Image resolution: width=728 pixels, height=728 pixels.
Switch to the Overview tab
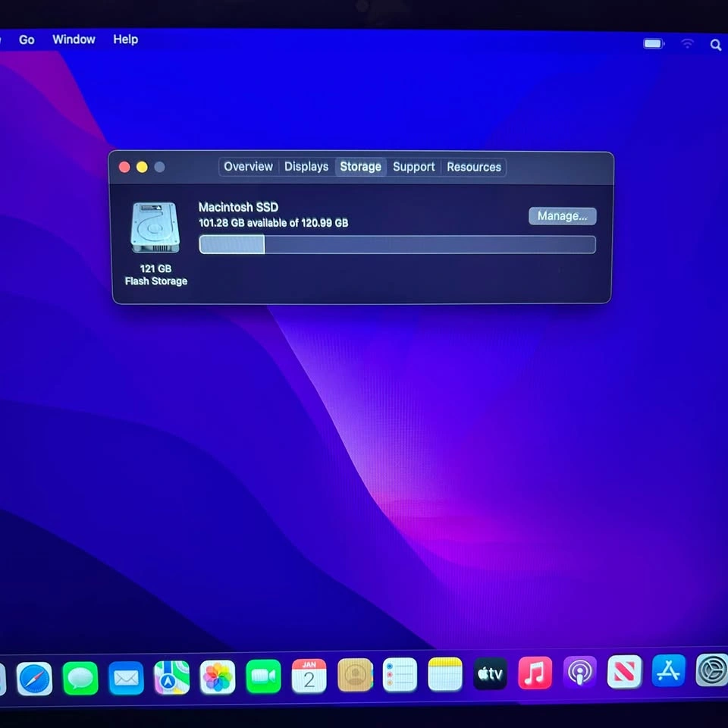click(249, 167)
